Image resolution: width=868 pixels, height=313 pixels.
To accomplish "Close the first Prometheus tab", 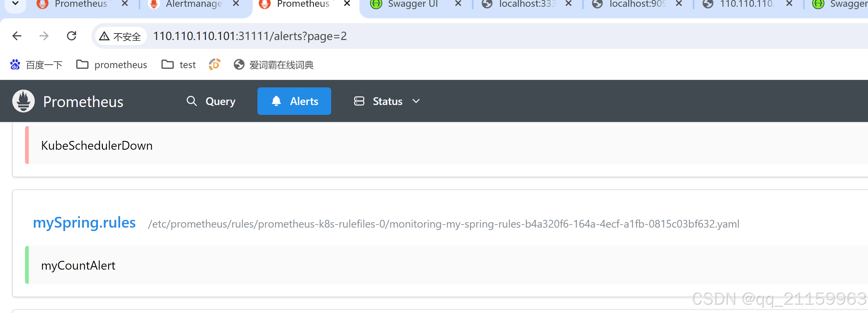I will pyautogui.click(x=125, y=3).
